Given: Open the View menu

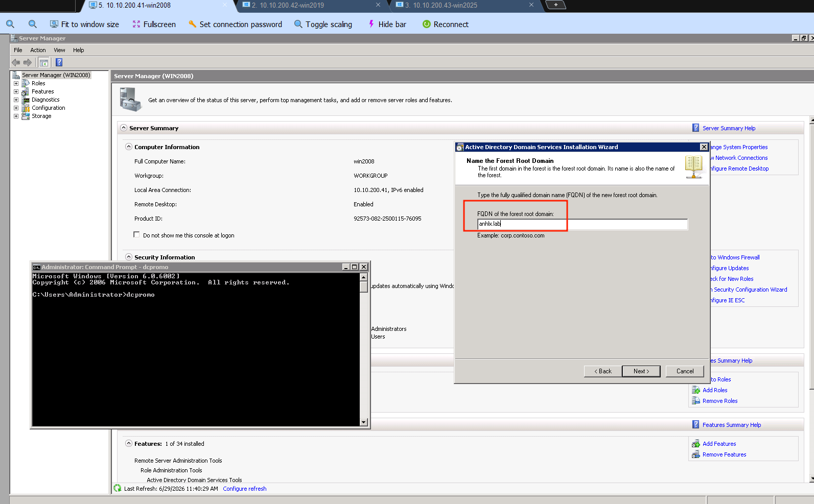Looking at the screenshot, I should click(59, 50).
